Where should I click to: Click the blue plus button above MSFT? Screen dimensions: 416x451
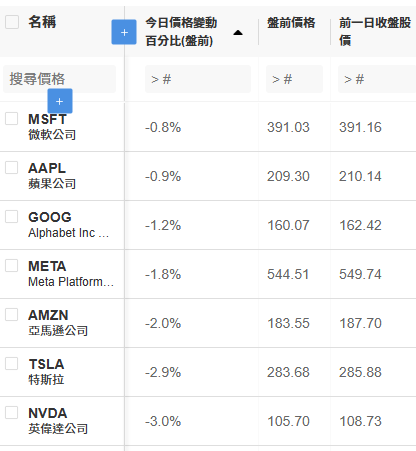(x=60, y=101)
